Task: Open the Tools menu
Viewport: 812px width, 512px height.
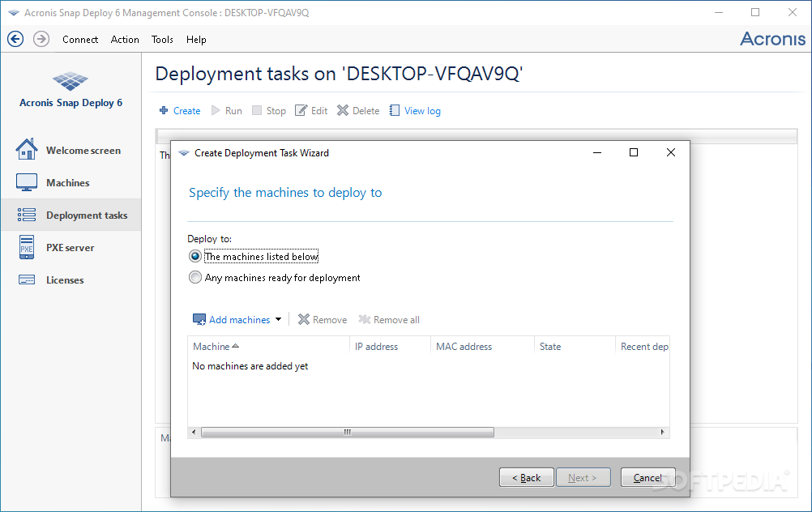Action: pyautogui.click(x=162, y=40)
